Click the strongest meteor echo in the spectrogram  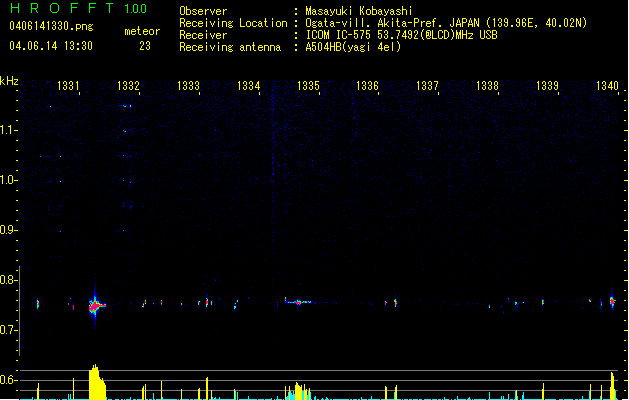click(x=95, y=306)
